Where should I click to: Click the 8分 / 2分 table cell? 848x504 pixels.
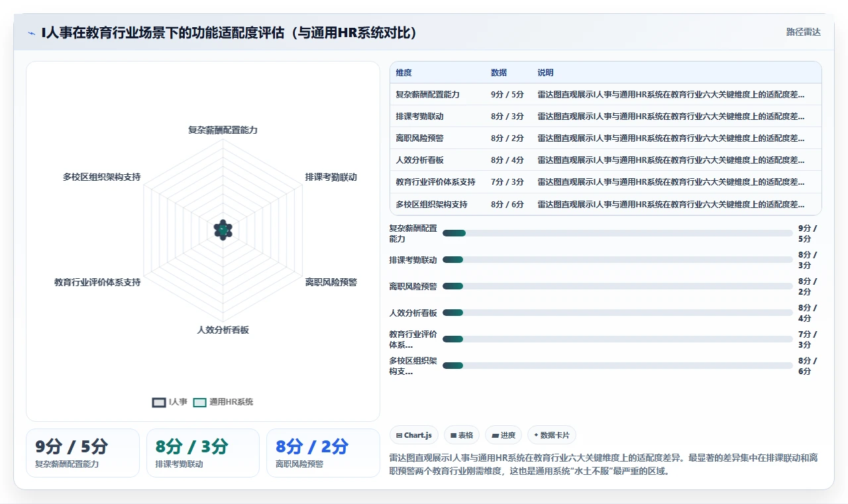(x=507, y=138)
